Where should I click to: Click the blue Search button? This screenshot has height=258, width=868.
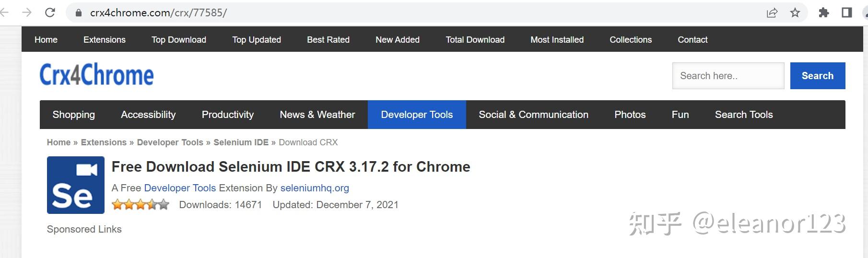(x=817, y=76)
